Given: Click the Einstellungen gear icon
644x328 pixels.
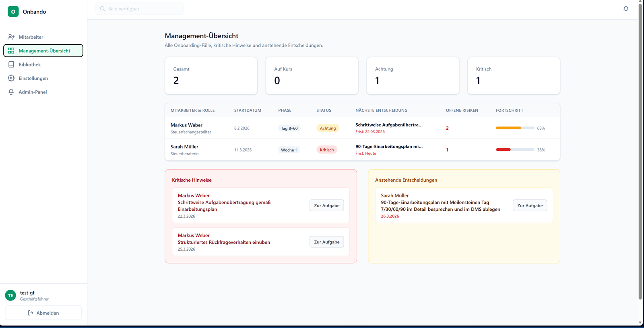Looking at the screenshot, I should coord(11,78).
